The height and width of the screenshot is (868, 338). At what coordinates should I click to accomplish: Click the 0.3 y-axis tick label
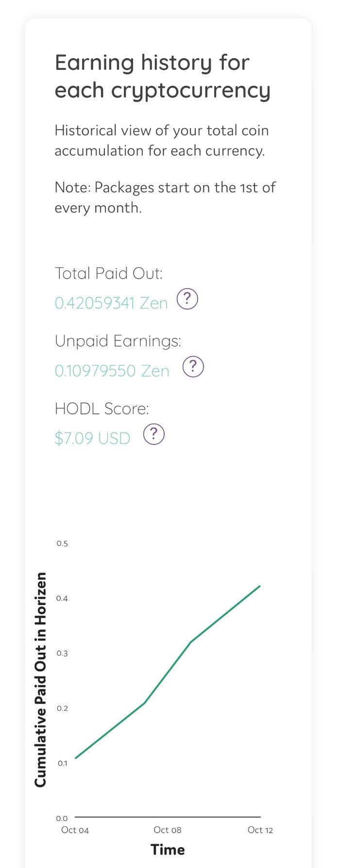coord(62,654)
